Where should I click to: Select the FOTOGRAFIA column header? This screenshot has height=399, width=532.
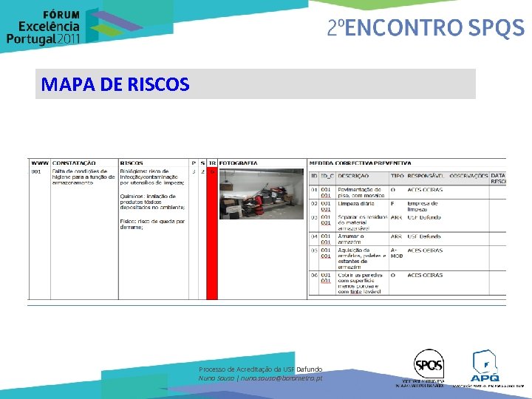coord(238,163)
